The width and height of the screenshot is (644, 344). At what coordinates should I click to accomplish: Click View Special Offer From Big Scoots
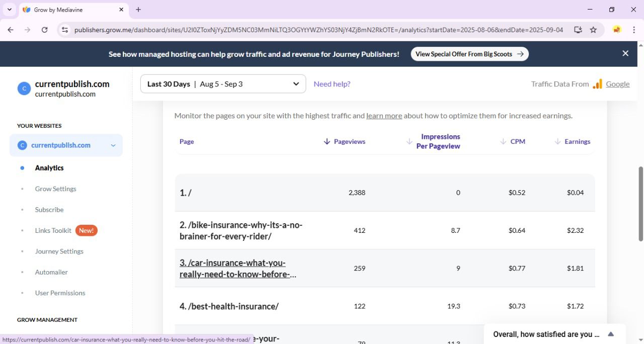pos(469,54)
